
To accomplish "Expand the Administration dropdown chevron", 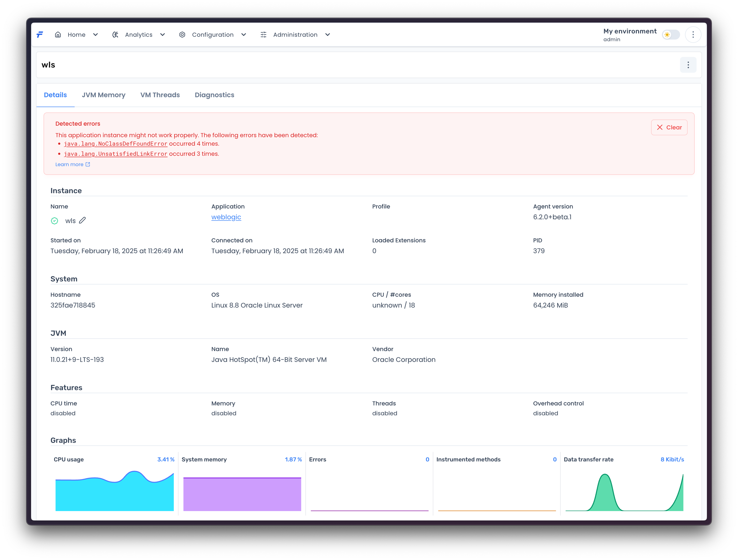I will [328, 35].
